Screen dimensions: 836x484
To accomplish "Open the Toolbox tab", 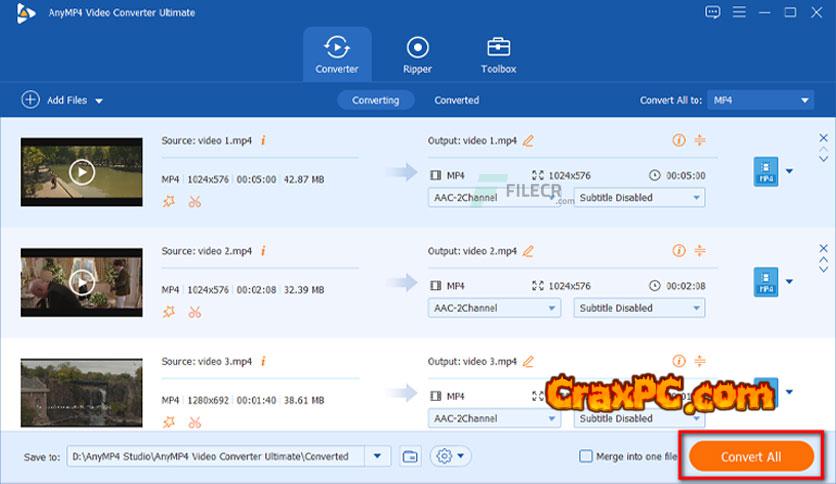I will (x=498, y=54).
